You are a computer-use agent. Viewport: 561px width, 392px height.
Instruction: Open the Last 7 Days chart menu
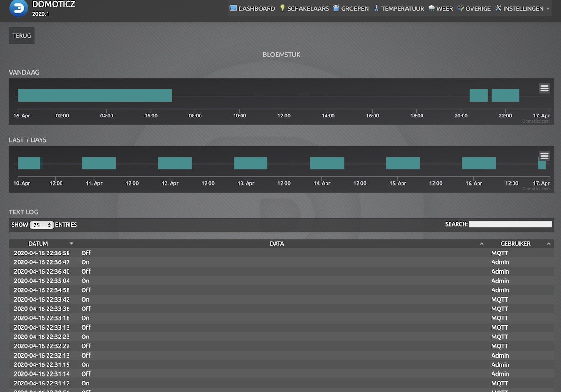point(544,156)
